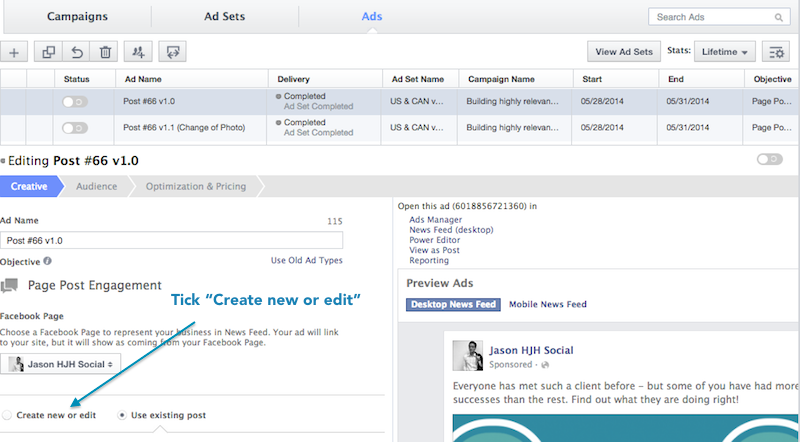The height and width of the screenshot is (442, 800).
Task: Click the "Use Old Ad Types" link
Action: click(x=306, y=260)
